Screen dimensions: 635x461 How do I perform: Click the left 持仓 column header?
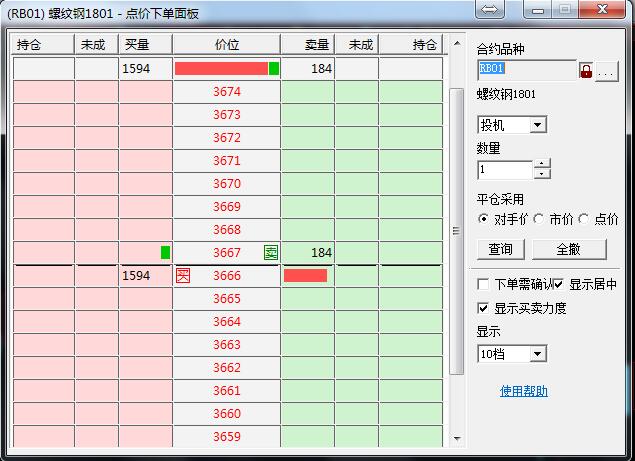click(43, 45)
